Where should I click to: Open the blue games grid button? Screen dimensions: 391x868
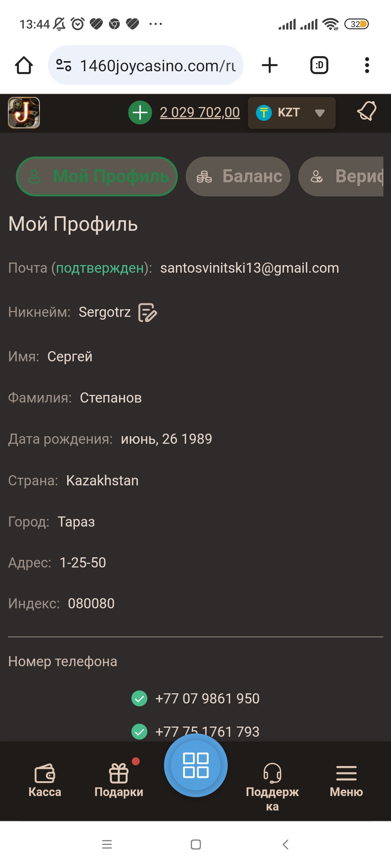coord(196,765)
